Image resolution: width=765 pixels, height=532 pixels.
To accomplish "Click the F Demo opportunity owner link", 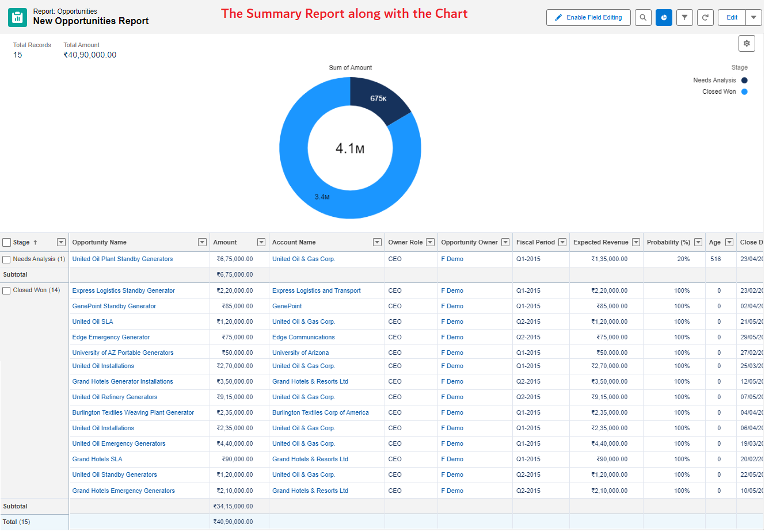I will [x=452, y=259].
